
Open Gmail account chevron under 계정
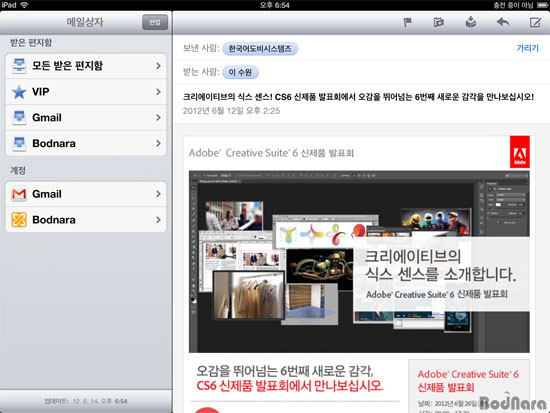click(158, 194)
